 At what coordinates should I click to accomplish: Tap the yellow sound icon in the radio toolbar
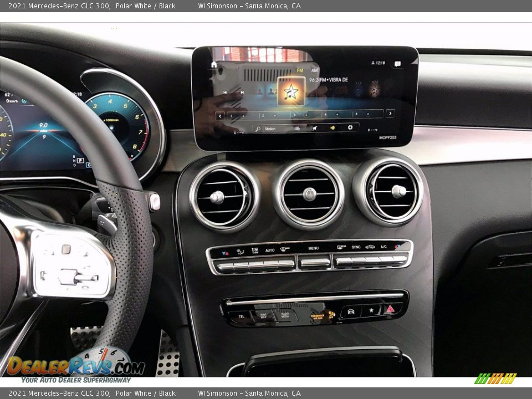pyautogui.click(x=332, y=127)
